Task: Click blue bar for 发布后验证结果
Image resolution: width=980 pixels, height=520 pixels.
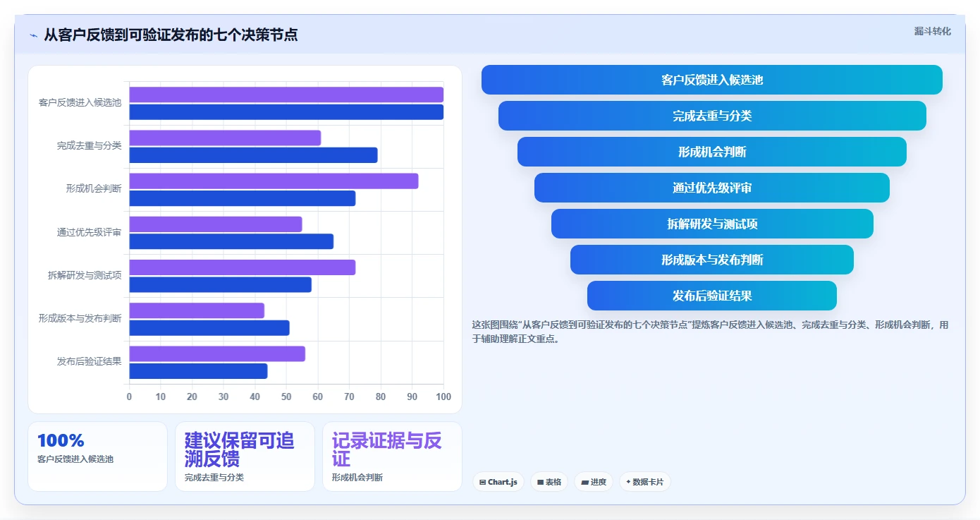Action: (198, 371)
